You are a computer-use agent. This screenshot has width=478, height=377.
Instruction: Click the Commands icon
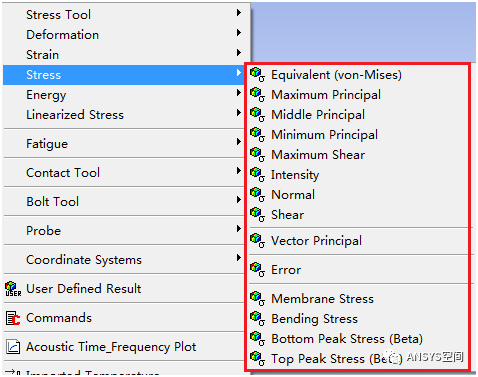13,318
